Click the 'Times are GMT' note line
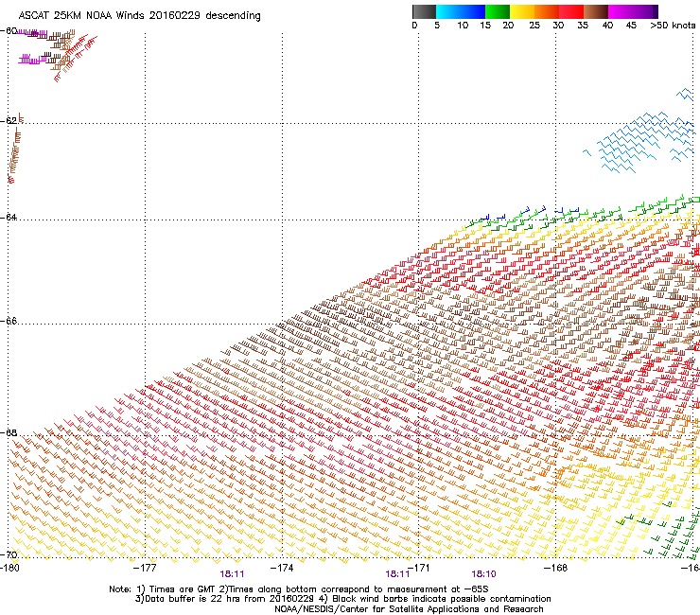The image size is (700, 615). pos(299,589)
